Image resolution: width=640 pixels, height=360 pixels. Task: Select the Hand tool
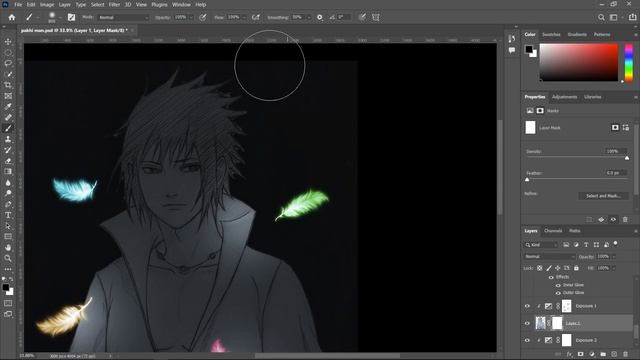tap(8, 247)
